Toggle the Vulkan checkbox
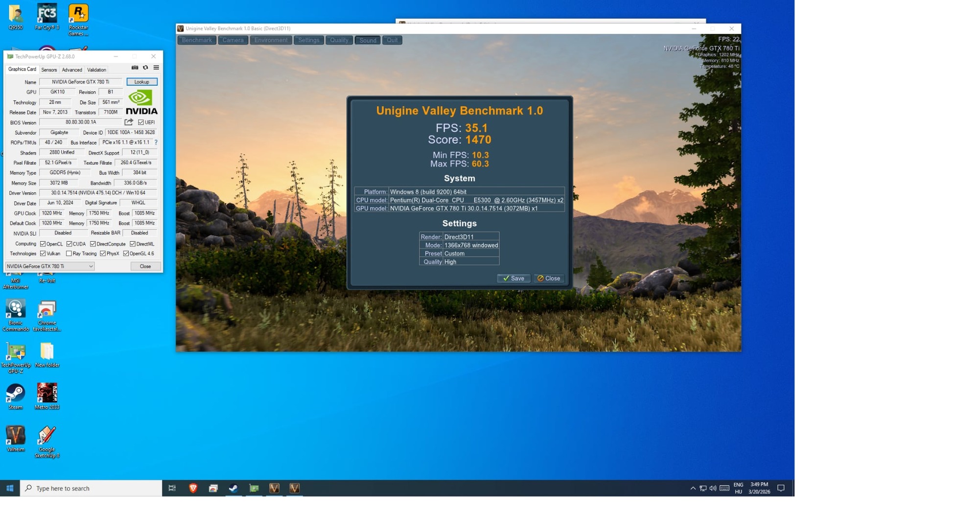Viewport: 980px width, 513px height. [43, 254]
